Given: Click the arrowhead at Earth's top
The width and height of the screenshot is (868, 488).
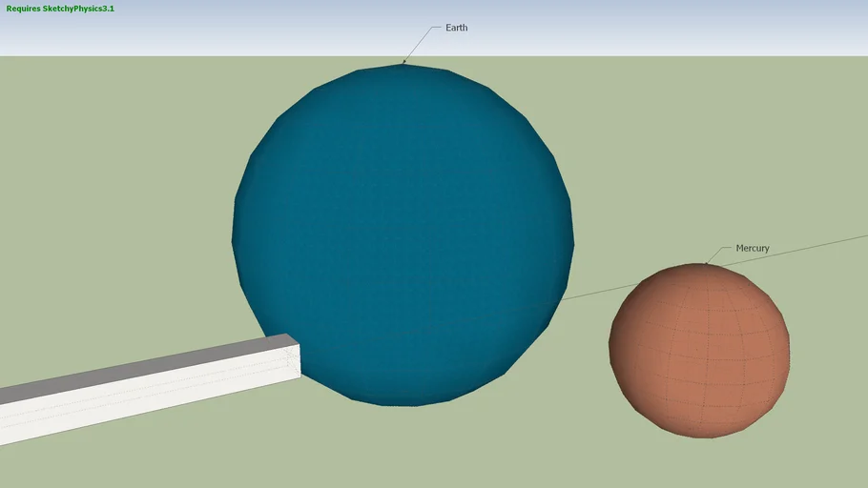Looking at the screenshot, I should coord(403,63).
